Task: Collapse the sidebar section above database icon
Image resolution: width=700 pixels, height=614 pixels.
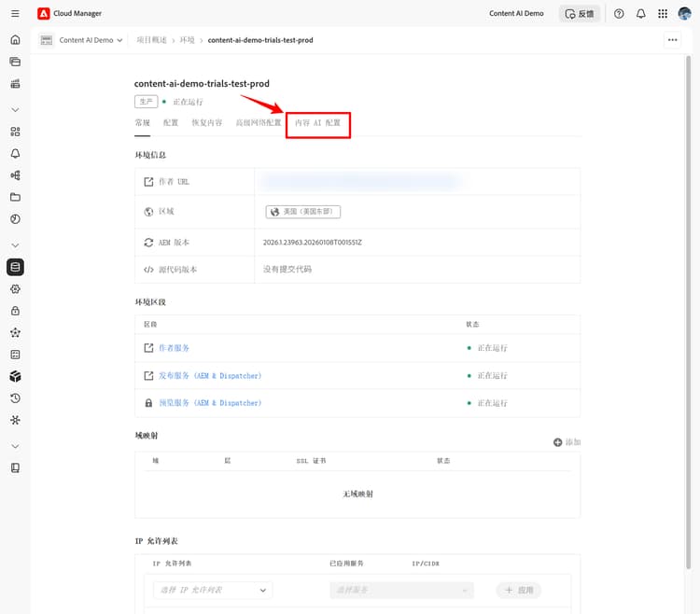Action: coord(15,245)
